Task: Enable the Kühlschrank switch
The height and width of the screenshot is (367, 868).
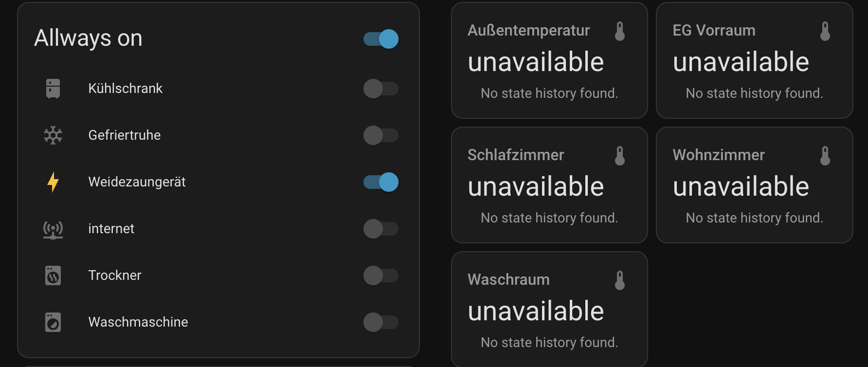Action: [x=381, y=89]
